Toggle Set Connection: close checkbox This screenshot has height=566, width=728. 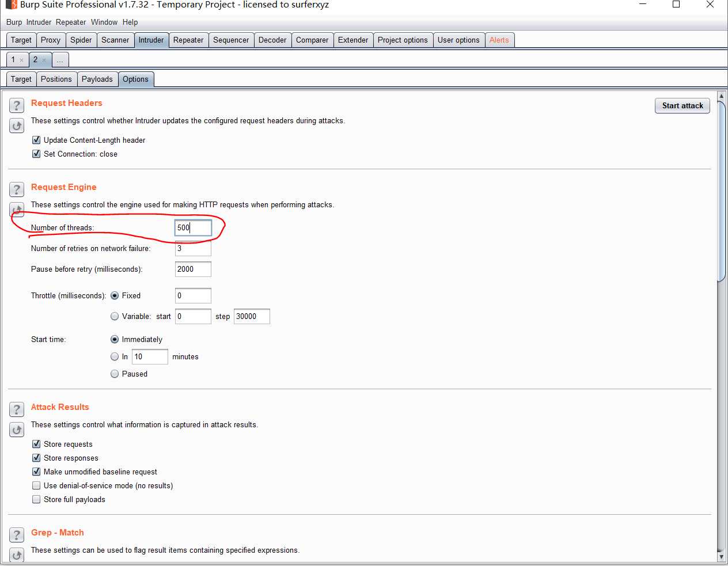[x=36, y=154]
